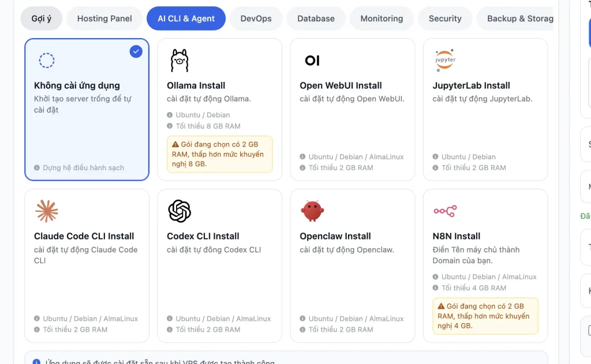This screenshot has width=591, height=364.
Task: Click the dashed circle no-app icon
Action: [x=47, y=61]
